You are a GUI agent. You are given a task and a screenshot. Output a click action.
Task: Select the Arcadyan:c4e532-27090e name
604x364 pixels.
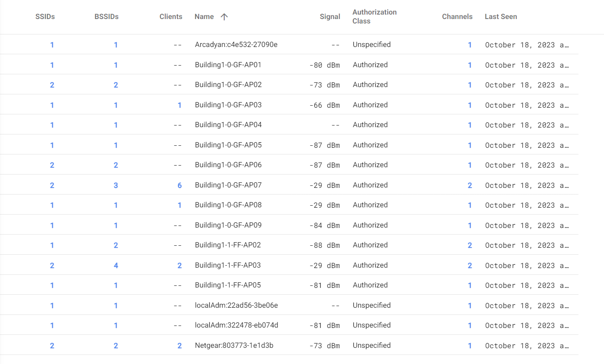coord(236,45)
